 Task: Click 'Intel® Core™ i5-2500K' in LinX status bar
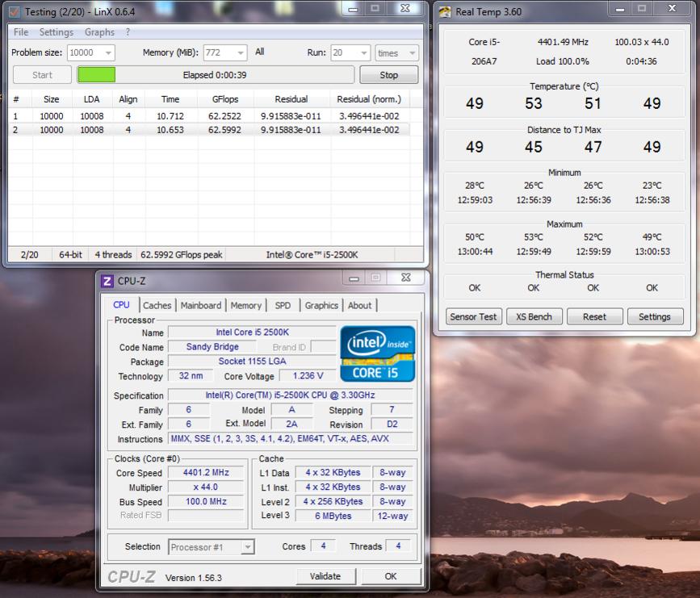(x=312, y=255)
